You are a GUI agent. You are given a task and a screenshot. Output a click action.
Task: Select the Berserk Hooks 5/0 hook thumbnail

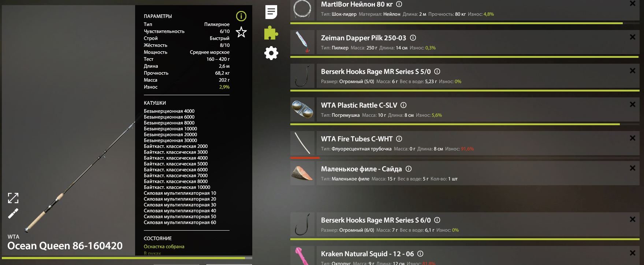pyautogui.click(x=302, y=76)
